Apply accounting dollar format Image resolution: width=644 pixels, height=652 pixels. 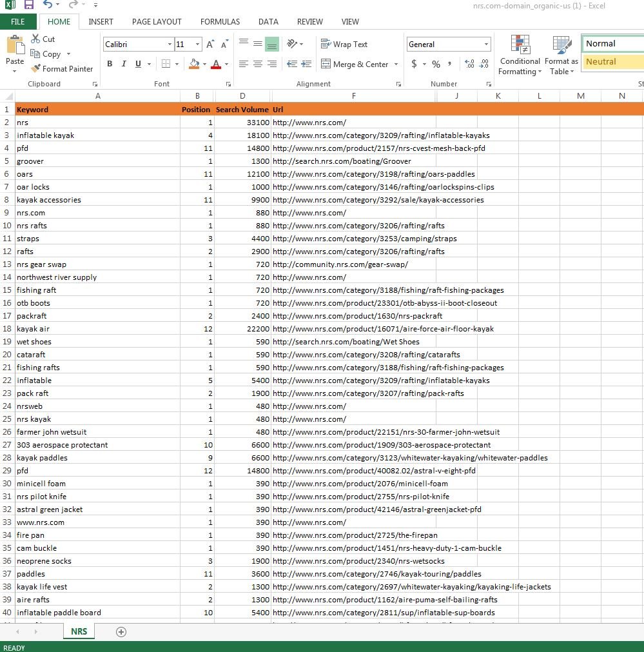pyautogui.click(x=414, y=64)
